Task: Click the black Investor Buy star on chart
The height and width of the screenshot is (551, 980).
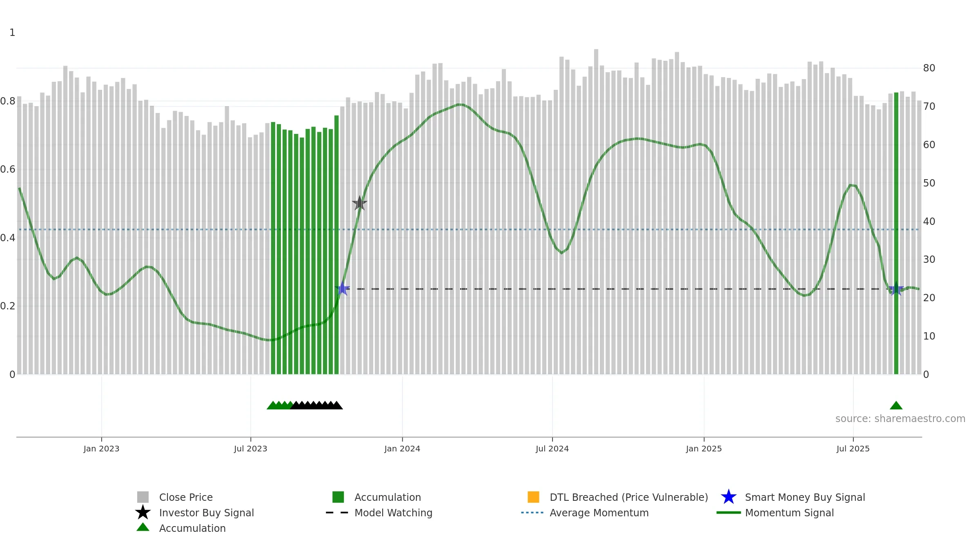Action: tap(359, 203)
